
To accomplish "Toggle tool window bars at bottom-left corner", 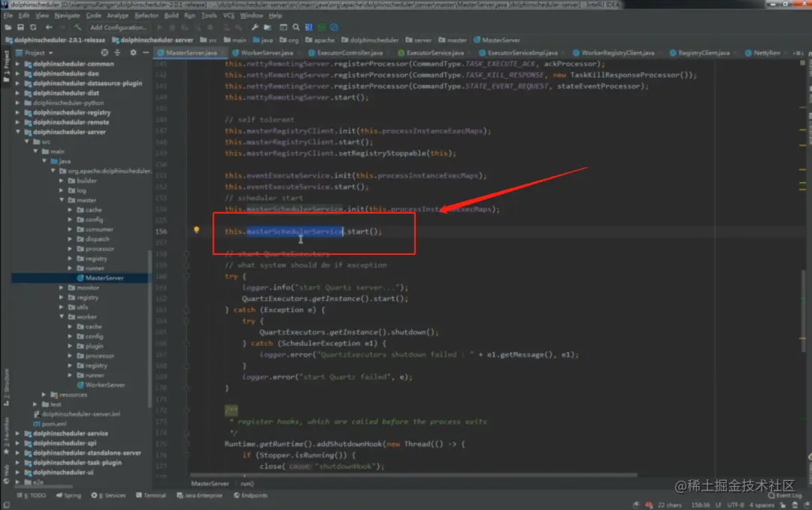I will [6, 505].
